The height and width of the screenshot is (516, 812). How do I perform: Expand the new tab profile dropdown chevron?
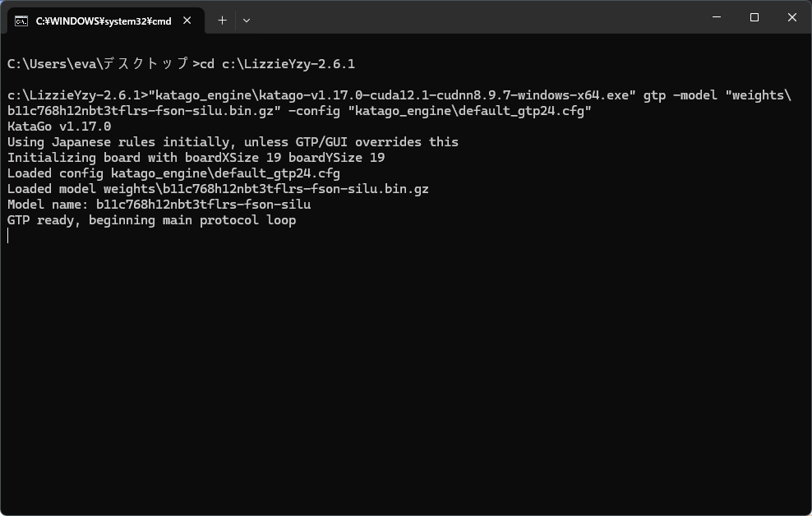[x=247, y=21]
